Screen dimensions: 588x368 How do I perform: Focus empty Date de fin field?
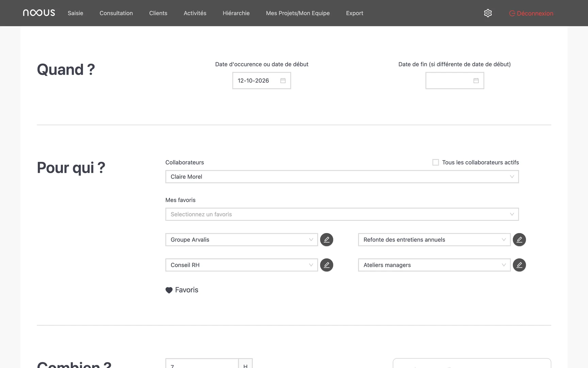point(455,81)
